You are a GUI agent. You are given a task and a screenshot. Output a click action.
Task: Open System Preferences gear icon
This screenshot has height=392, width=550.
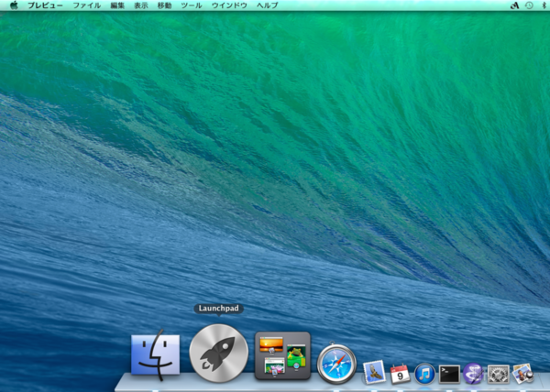pos(498,374)
